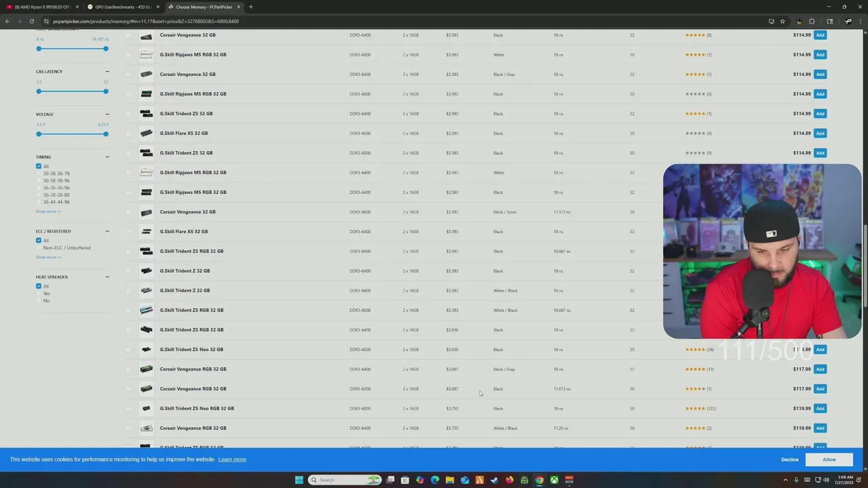Image resolution: width=868 pixels, height=488 pixels.
Task: Select the Choose Memory - PCPartPicker tab
Action: [204, 7]
